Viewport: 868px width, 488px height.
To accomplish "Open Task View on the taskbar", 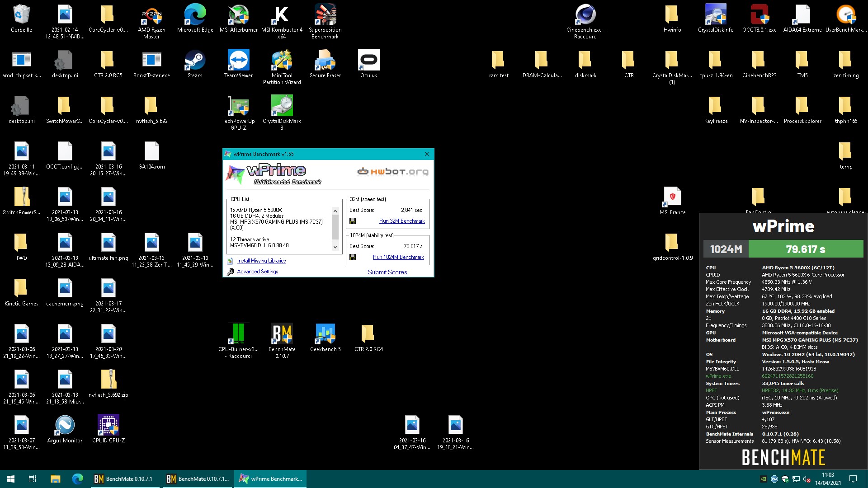I will click(x=33, y=479).
